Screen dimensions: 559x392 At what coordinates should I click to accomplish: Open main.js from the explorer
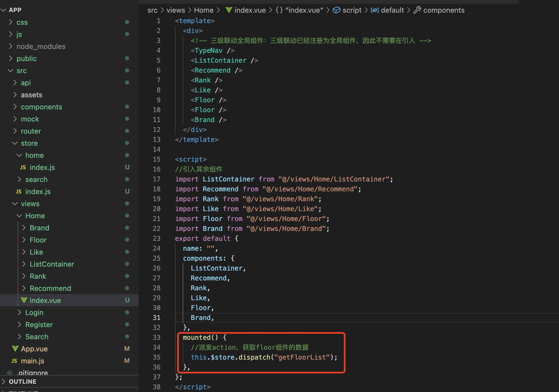(x=32, y=361)
